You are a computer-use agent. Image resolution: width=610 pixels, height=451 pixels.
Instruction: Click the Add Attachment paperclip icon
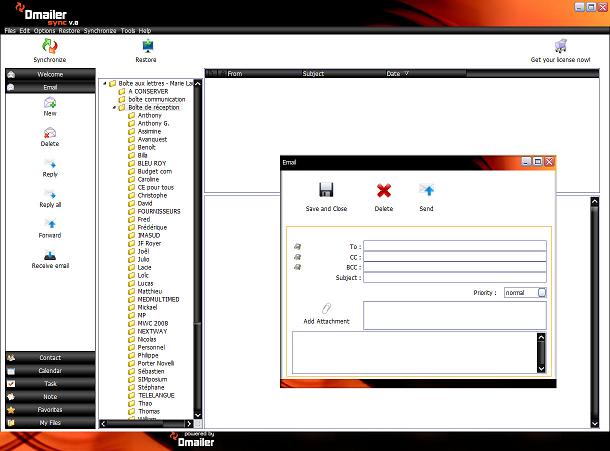[x=326, y=309]
